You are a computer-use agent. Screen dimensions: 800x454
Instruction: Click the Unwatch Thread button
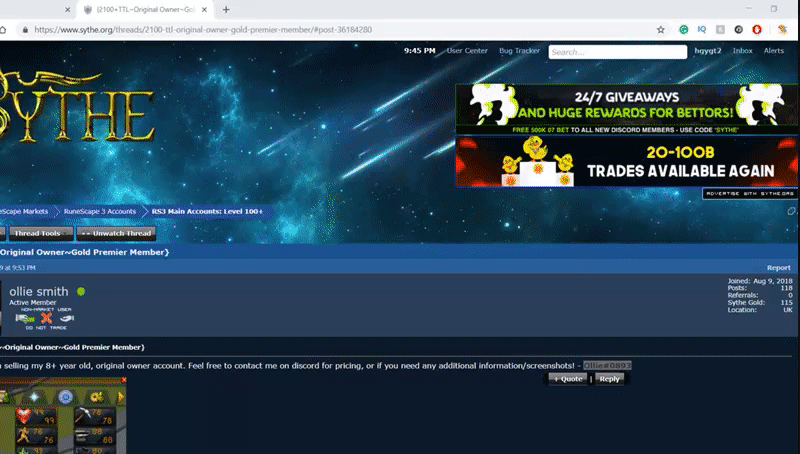tap(116, 233)
